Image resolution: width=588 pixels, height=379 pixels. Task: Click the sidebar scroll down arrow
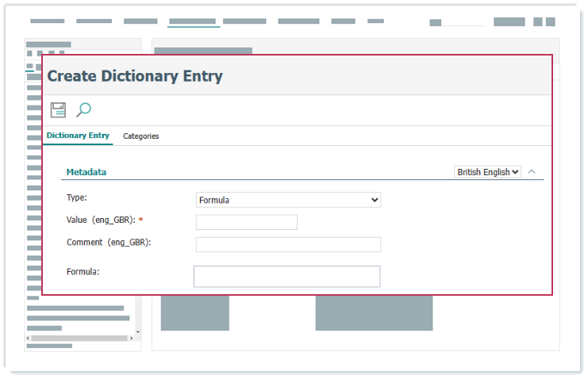point(137,331)
